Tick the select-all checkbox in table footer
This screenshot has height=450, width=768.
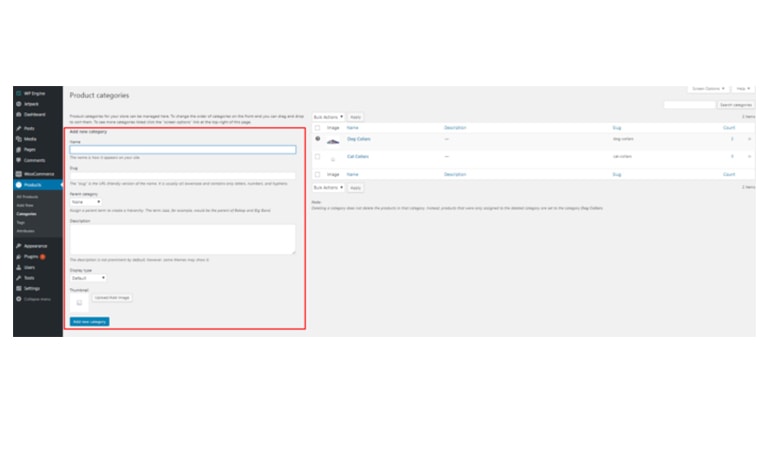317,174
